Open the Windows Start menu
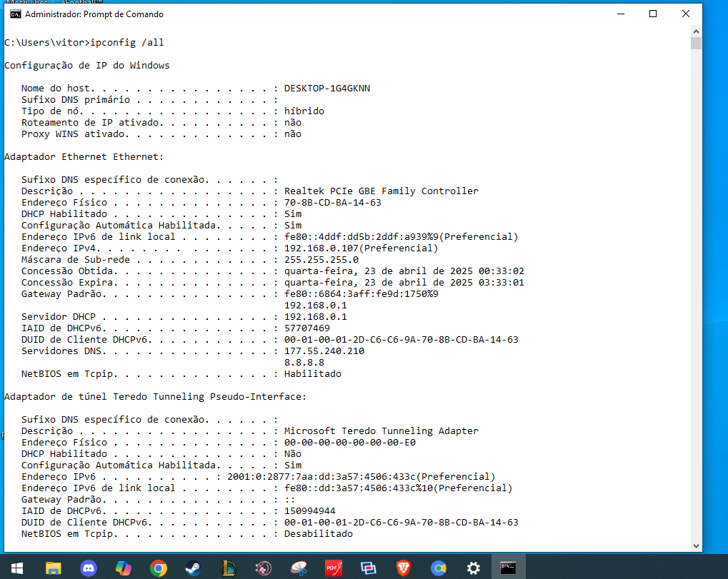 [17, 568]
